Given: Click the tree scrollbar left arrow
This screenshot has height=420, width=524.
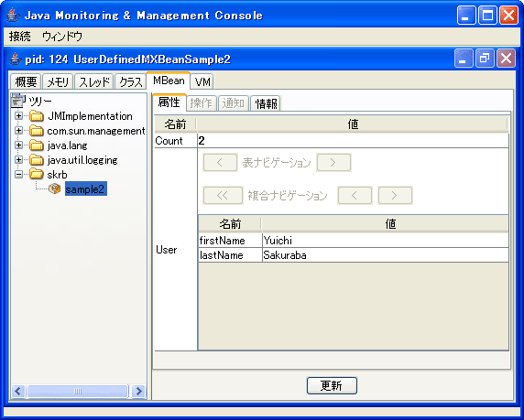Looking at the screenshot, I should tap(18, 391).
